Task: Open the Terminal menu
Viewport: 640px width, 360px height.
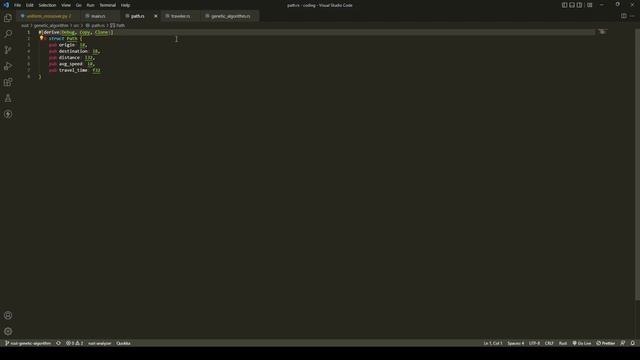Action: click(108, 5)
